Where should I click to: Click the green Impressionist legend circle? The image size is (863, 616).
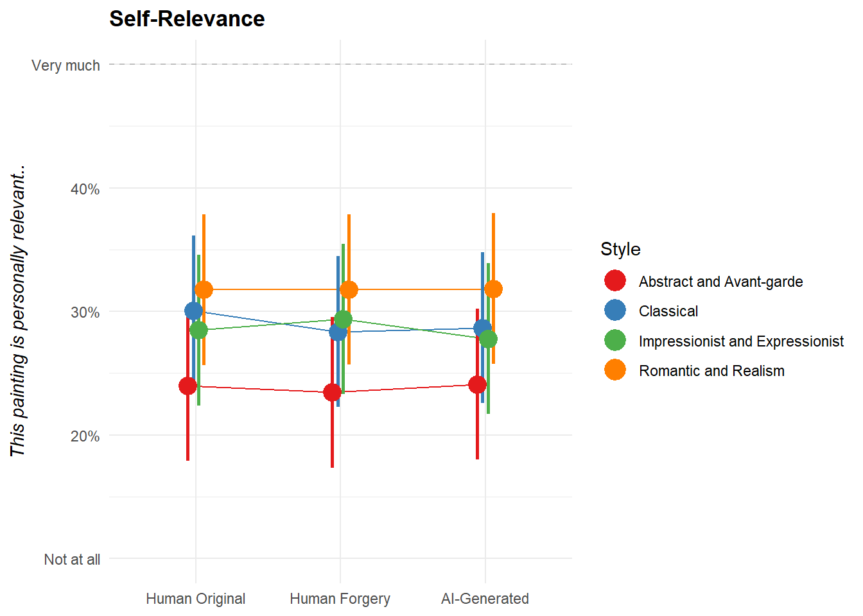coord(615,341)
